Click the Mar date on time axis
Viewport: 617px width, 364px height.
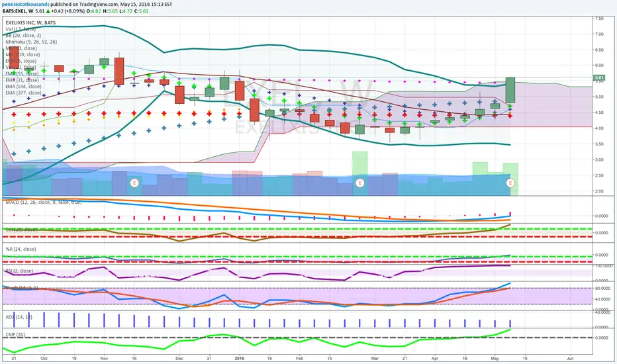pyautogui.click(x=375, y=359)
